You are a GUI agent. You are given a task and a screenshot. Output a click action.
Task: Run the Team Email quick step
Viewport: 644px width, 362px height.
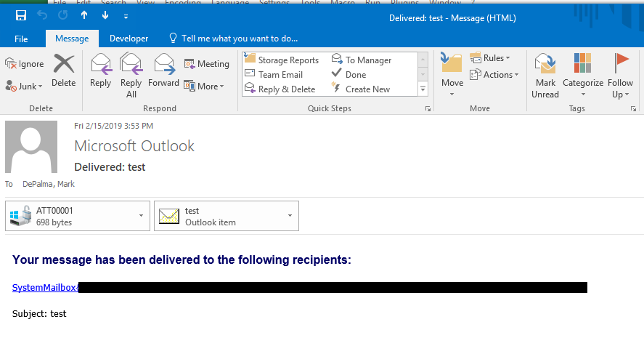(274, 74)
